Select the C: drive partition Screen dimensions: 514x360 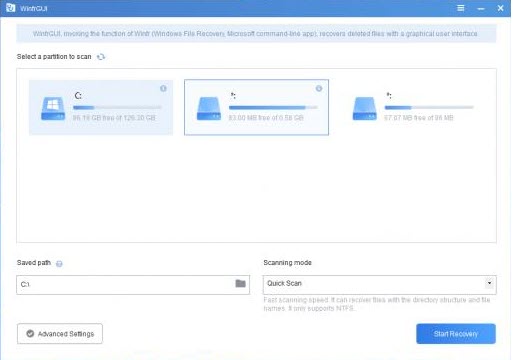click(101, 107)
